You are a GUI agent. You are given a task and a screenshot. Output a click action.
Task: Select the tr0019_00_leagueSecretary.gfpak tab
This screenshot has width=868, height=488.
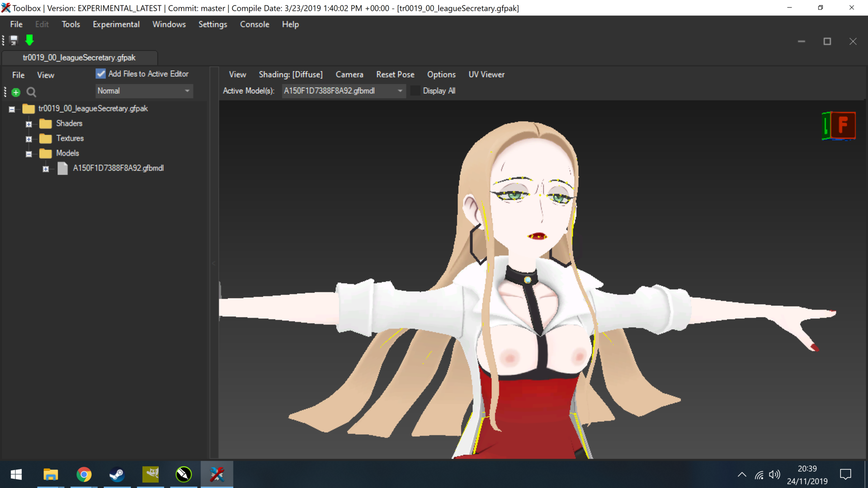coord(79,57)
